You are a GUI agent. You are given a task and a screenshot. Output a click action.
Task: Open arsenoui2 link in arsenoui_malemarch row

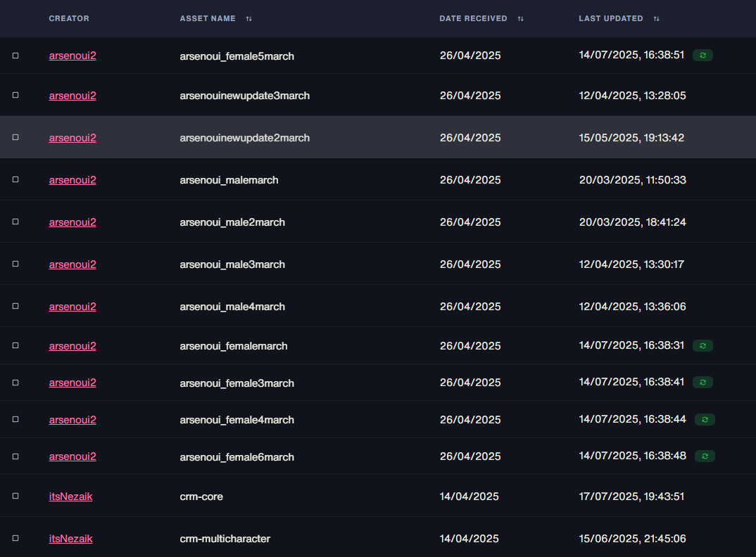click(x=73, y=180)
